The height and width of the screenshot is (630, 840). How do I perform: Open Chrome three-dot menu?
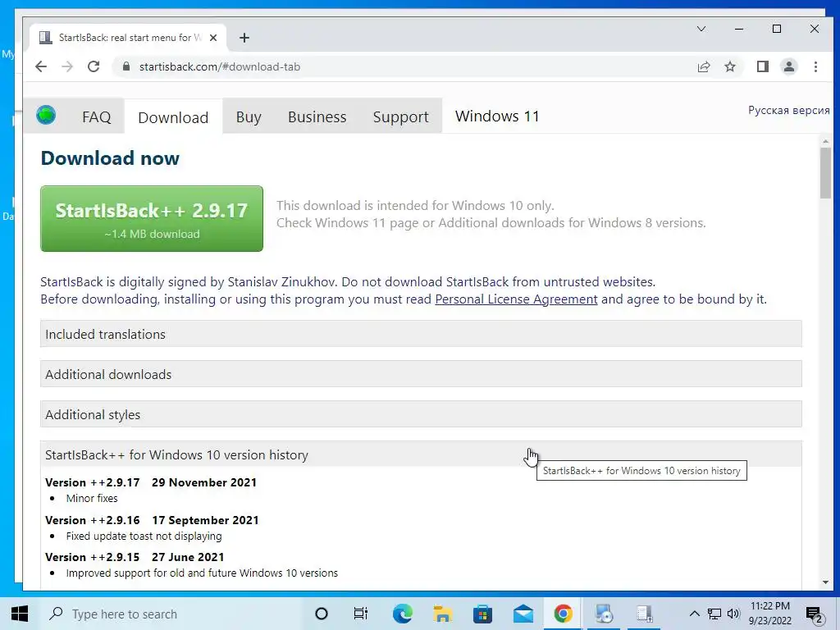pyautogui.click(x=815, y=66)
